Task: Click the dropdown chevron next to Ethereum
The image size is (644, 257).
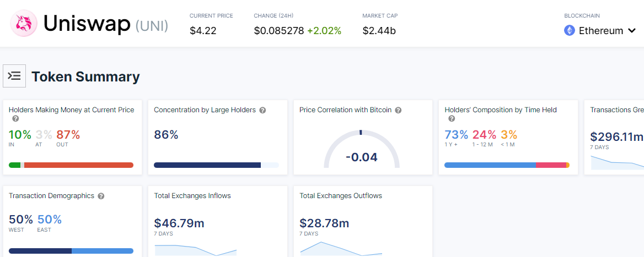Action: tap(632, 31)
